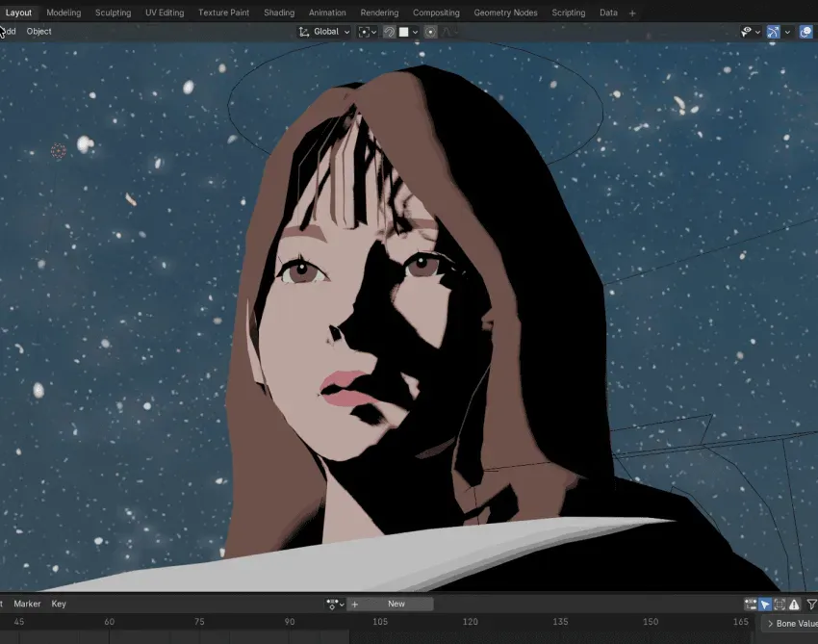Open selectability and visibility eye menu
The width and height of the screenshot is (818, 644).
point(746,32)
